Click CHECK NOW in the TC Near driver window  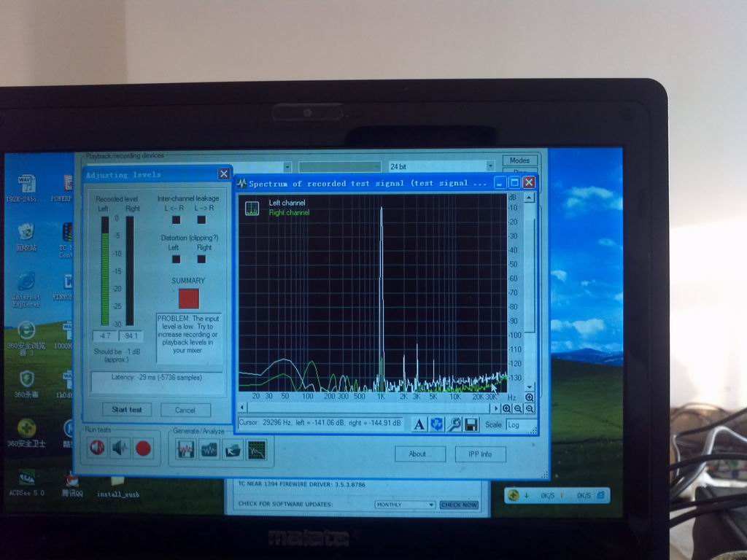tap(459, 505)
